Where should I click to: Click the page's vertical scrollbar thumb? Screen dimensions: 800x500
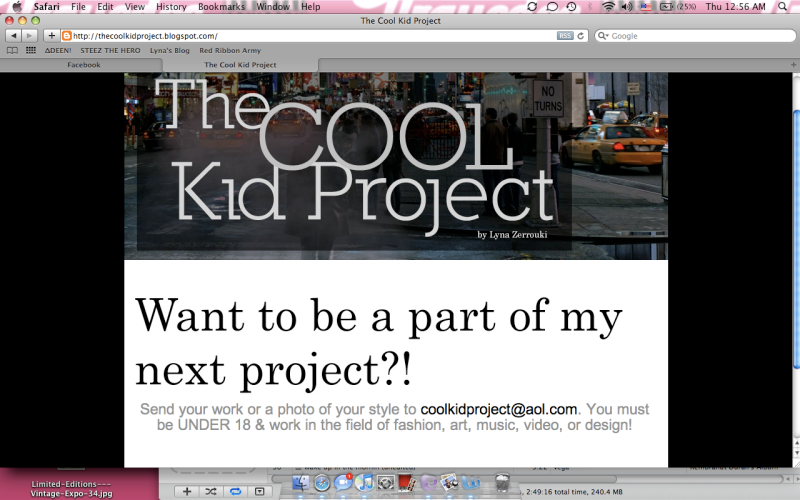coord(796,239)
